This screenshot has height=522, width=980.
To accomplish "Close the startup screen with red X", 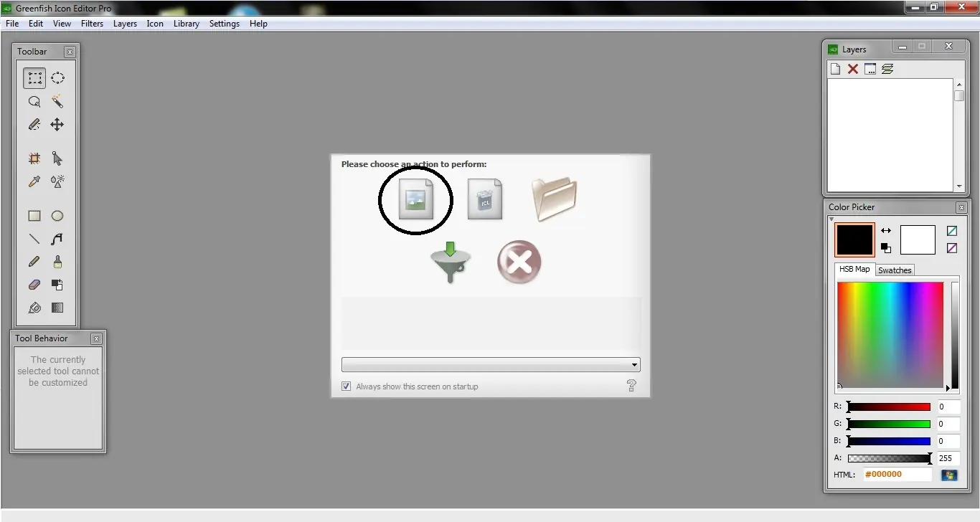I will (519, 262).
